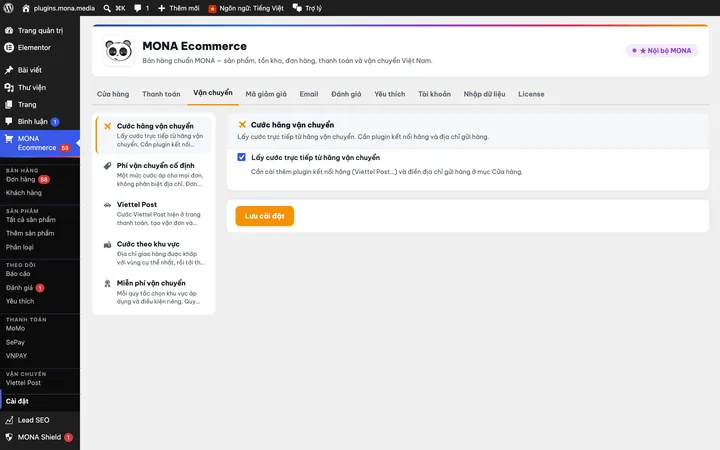Click the MONA panda logo

[118, 51]
